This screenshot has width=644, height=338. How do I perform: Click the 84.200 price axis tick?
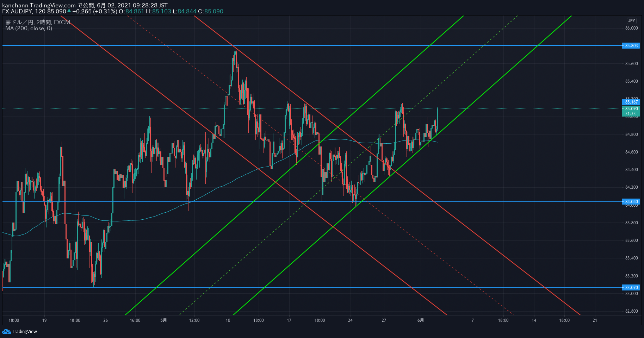631,187
